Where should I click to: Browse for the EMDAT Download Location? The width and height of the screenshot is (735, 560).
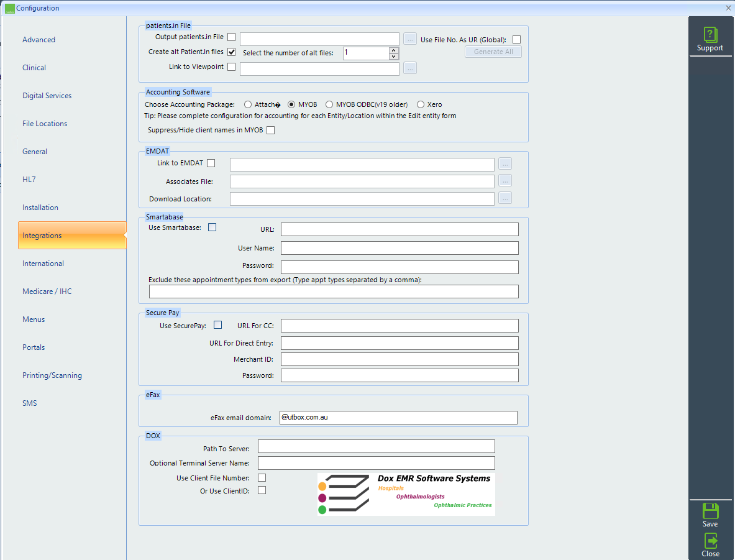505,198
